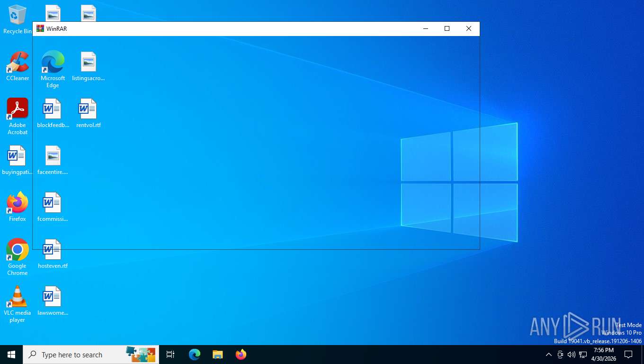The height and width of the screenshot is (364, 644).
Task: Open the network status tray icon
Action: click(x=583, y=355)
